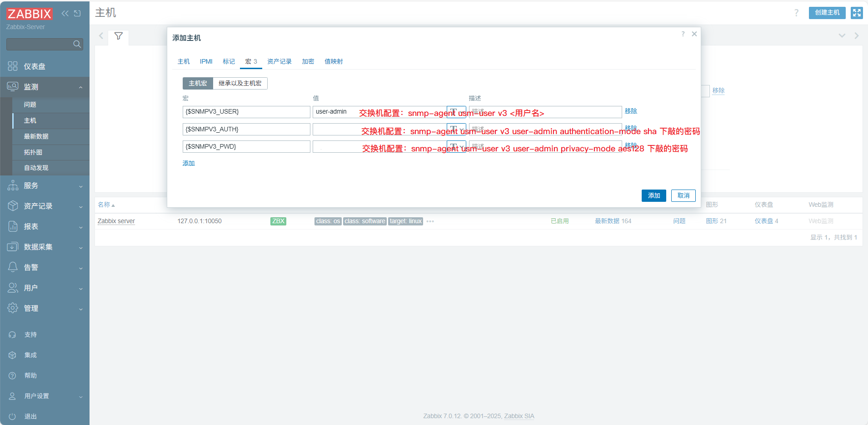Click the dialog help question mark
The height and width of the screenshot is (425, 868).
click(x=683, y=34)
